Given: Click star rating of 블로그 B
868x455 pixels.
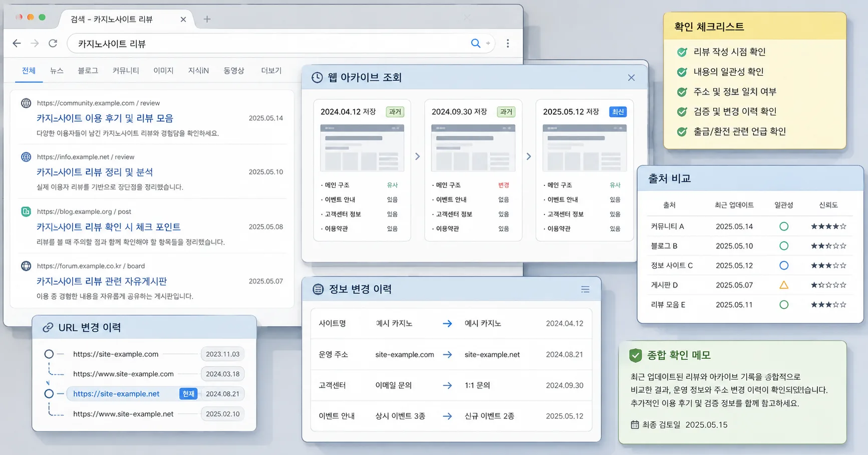Looking at the screenshot, I should [x=828, y=246].
